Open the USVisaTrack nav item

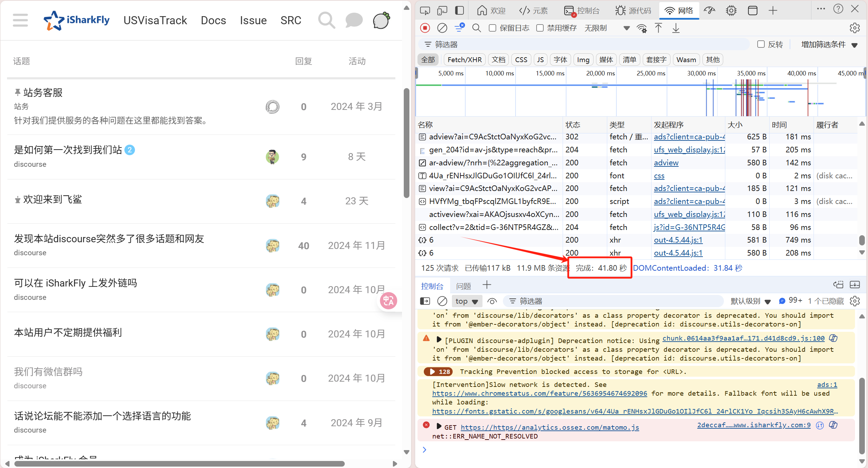click(155, 20)
